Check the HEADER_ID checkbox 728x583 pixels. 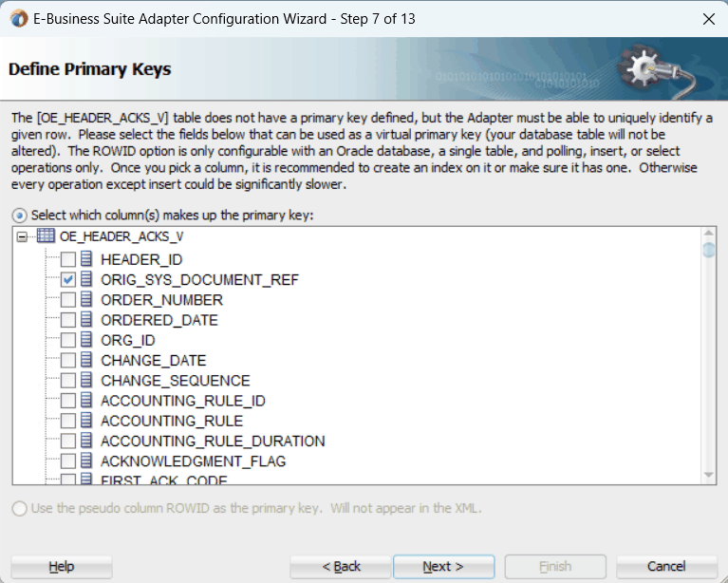coord(68,259)
